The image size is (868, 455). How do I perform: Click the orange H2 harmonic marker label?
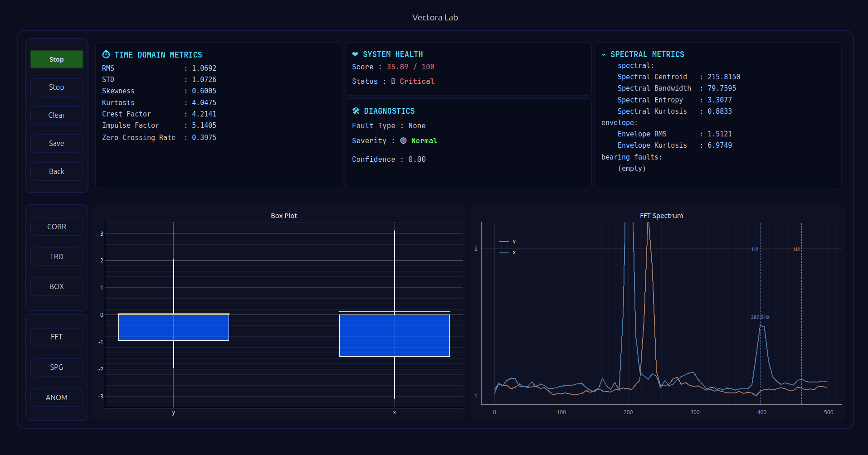[797, 249]
